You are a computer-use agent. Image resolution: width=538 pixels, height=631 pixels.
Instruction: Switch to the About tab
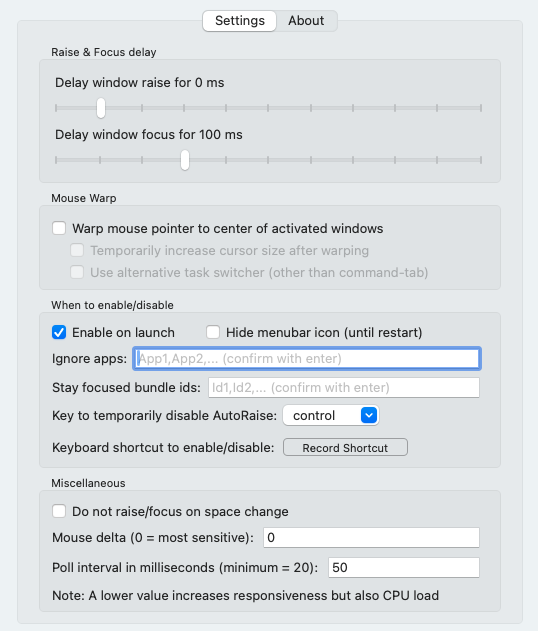click(306, 21)
